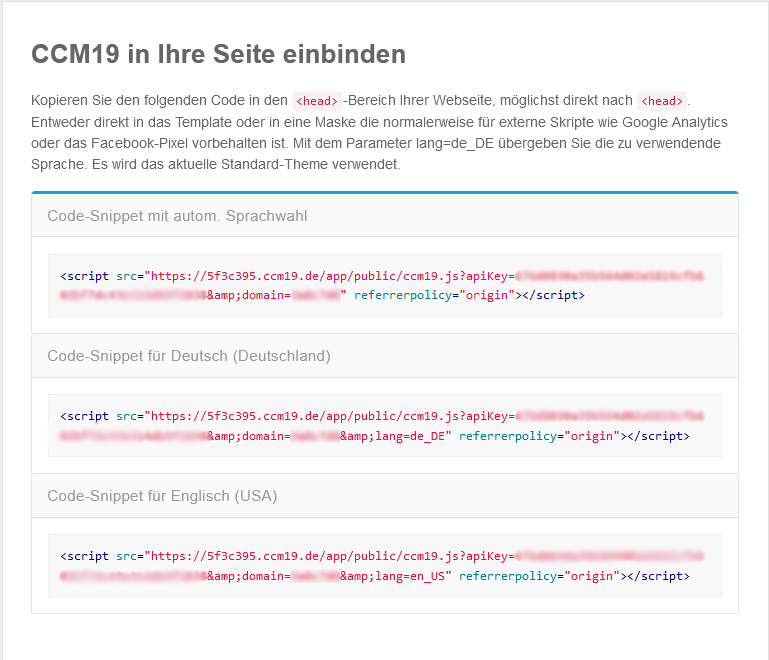
Task: Click the heading CCM19 in Ihre Seite einbinden
Action: pyautogui.click(x=218, y=54)
